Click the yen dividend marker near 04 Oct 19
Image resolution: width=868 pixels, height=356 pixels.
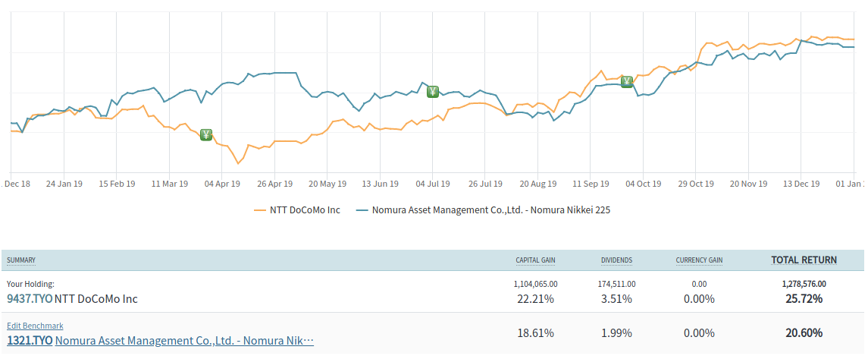[626, 81]
